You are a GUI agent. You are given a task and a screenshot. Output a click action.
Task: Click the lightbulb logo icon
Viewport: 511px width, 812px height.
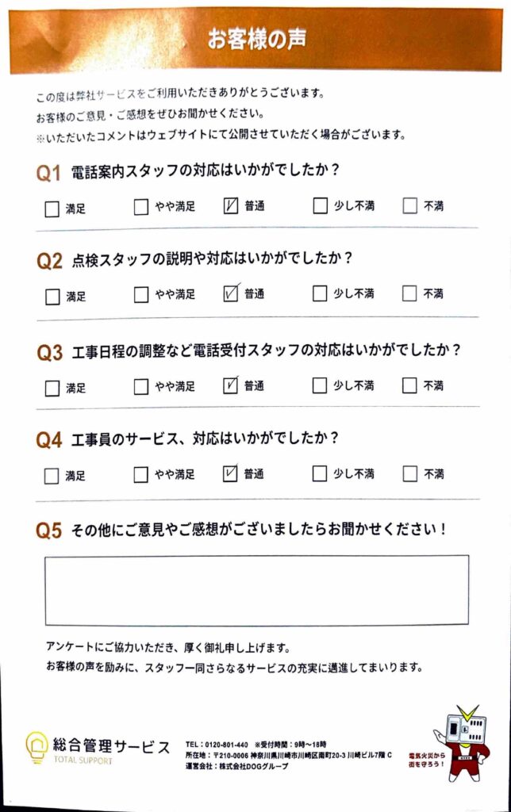pos(36,748)
